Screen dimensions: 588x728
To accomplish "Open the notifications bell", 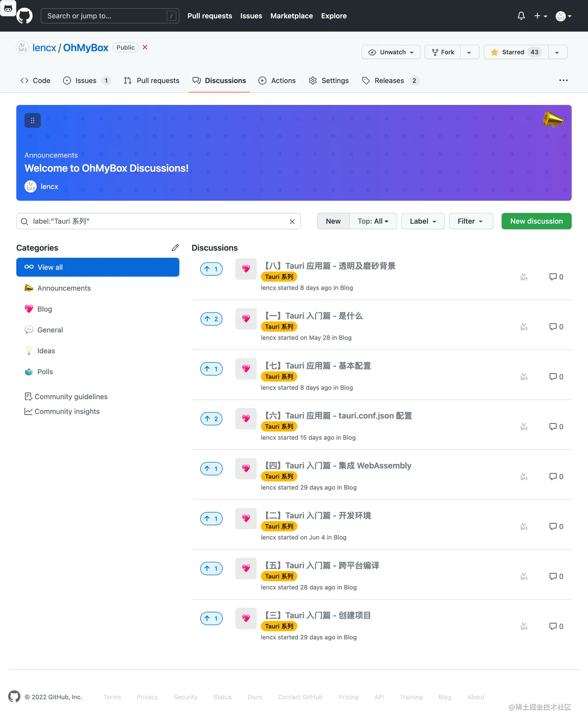I will tap(521, 16).
